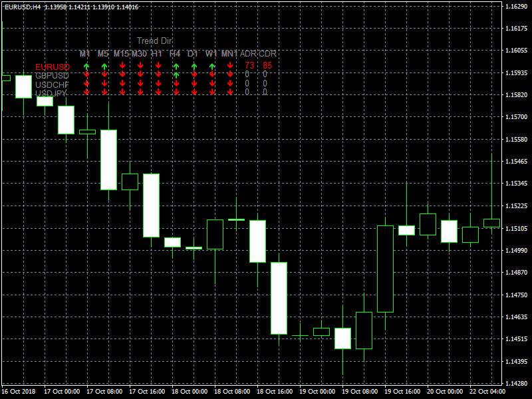Click the 1.14280 price axis label
532x399 pixels.
click(x=516, y=384)
